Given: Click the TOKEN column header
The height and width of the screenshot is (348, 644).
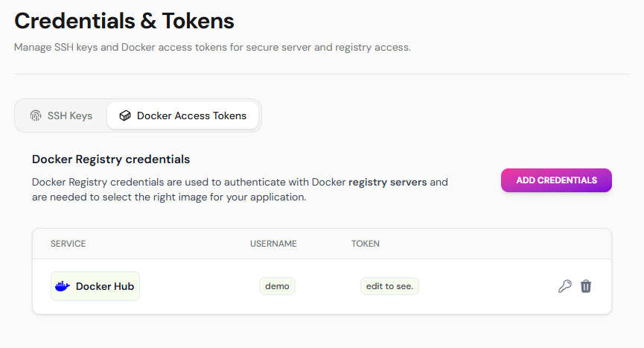Looking at the screenshot, I should (366, 244).
